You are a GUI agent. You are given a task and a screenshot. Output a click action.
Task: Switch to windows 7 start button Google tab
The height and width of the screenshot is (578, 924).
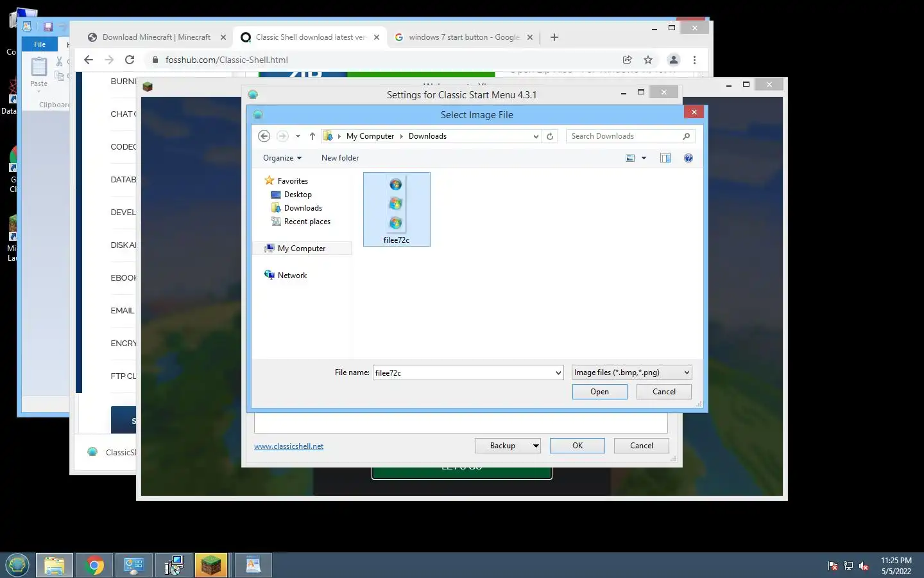(x=464, y=37)
